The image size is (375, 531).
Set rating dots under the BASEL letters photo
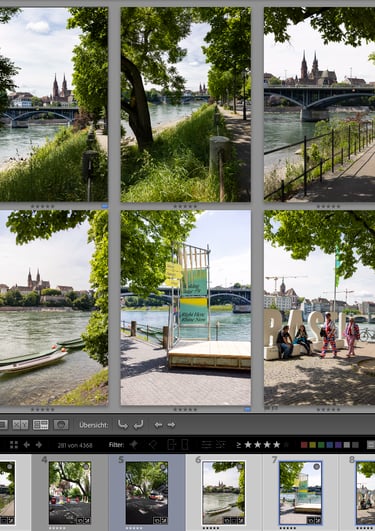(x=328, y=409)
